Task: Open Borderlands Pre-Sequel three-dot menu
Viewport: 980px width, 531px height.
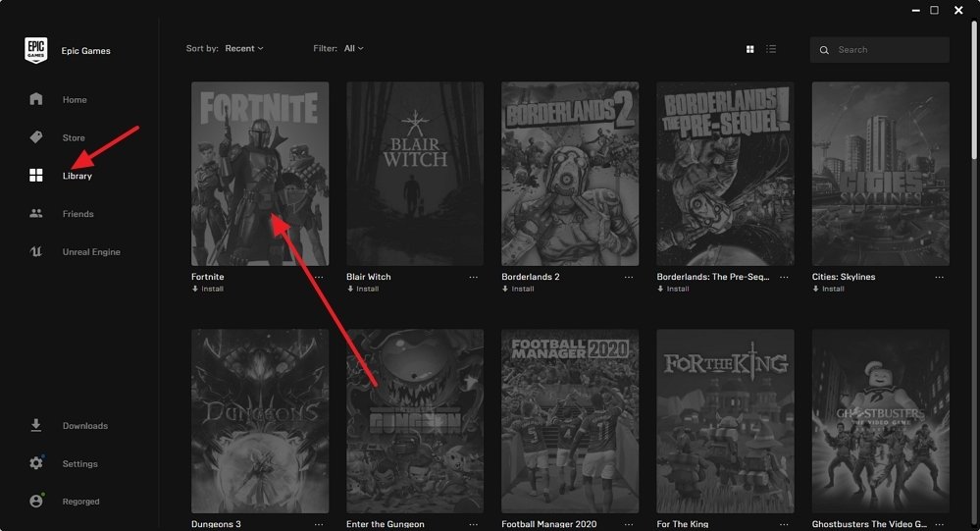Action: 784,277
